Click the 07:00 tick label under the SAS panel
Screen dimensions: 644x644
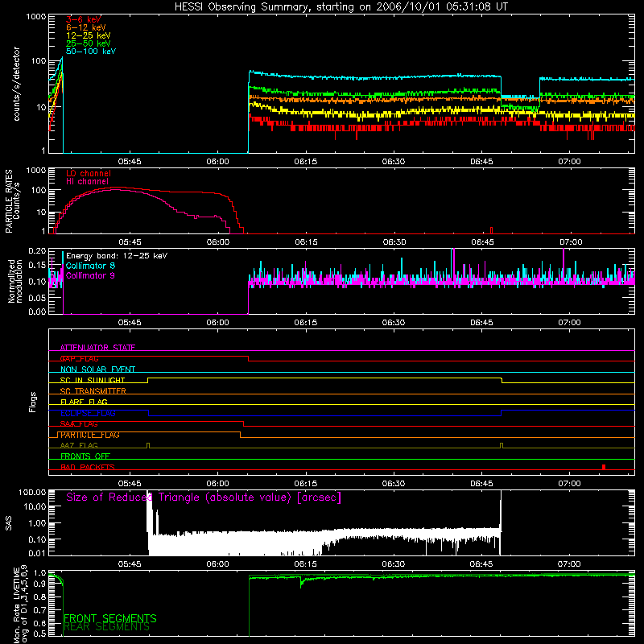click(x=569, y=564)
